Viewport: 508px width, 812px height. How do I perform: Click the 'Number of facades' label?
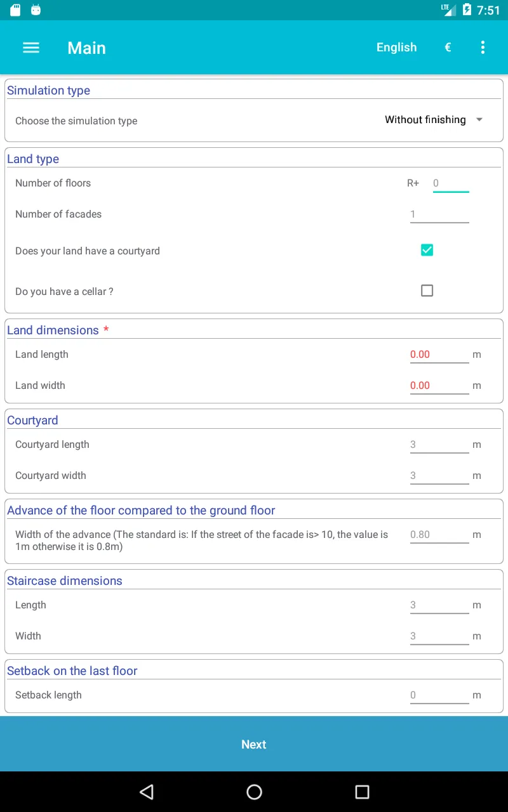58,214
